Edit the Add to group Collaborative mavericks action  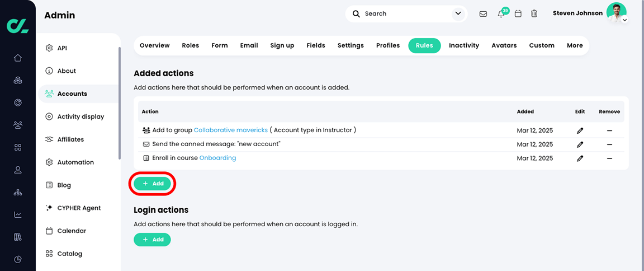click(x=580, y=130)
